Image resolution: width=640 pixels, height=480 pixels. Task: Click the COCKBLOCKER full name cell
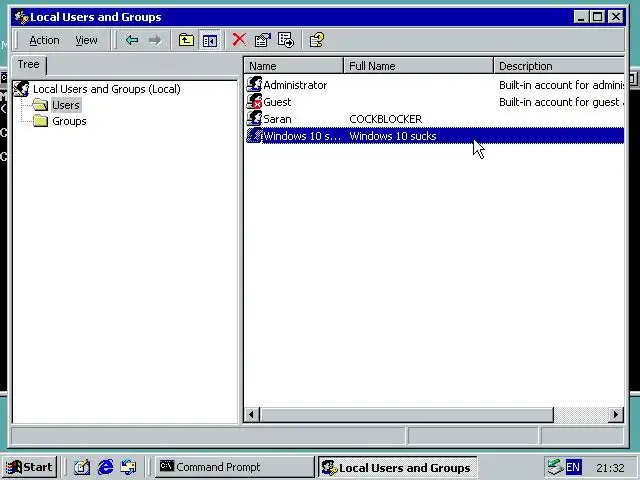click(385, 119)
